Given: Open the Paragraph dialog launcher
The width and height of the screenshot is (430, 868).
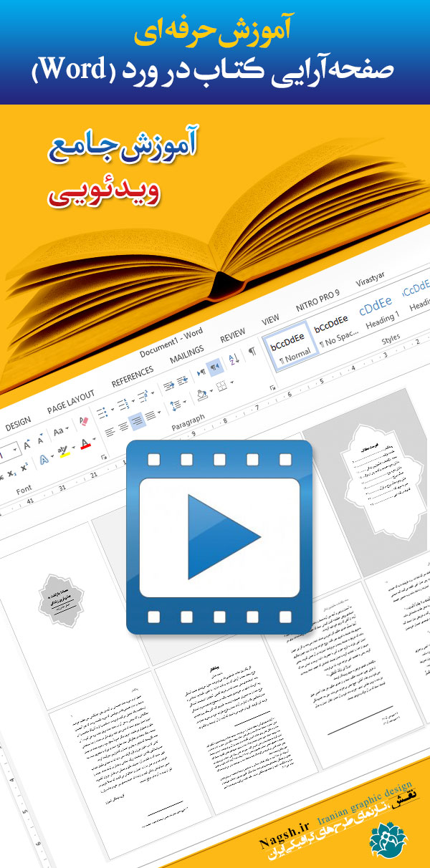Looking at the screenshot, I should click(x=272, y=387).
